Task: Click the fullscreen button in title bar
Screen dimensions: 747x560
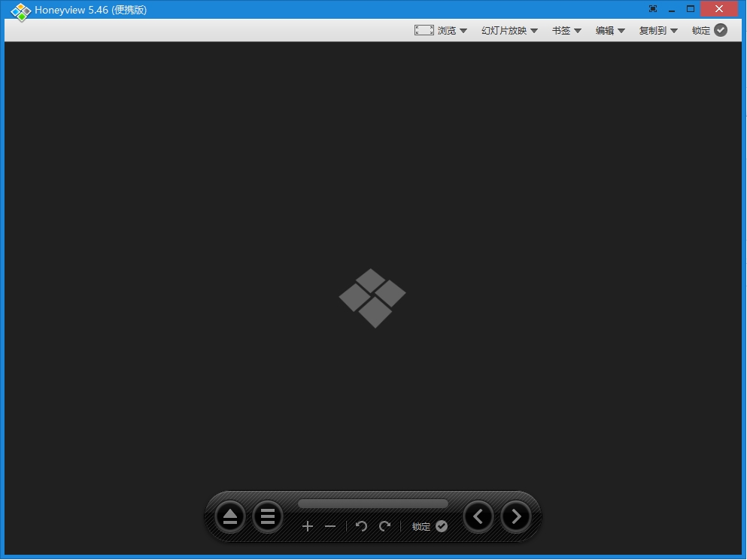Action: 653,9
